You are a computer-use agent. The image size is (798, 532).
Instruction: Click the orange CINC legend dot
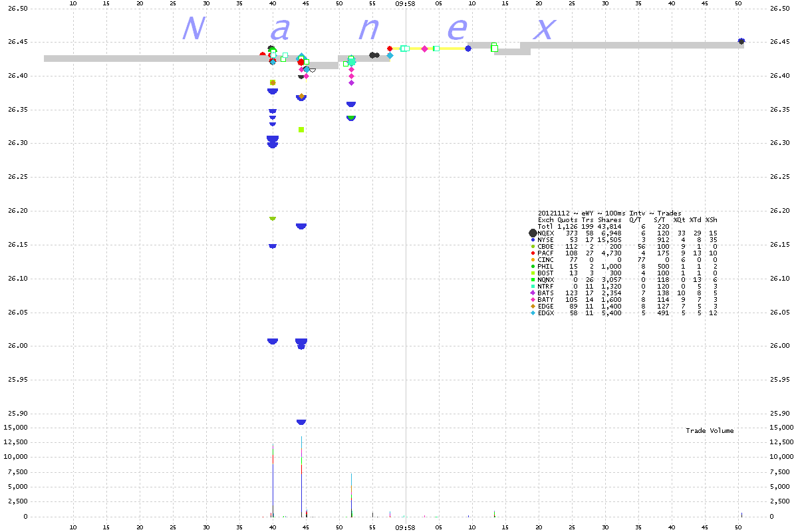pyautogui.click(x=533, y=259)
